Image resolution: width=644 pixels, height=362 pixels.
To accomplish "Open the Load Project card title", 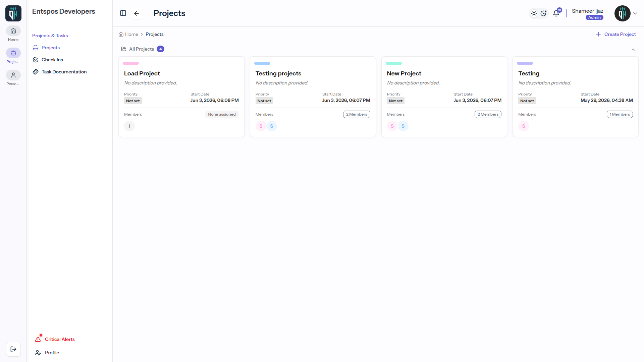I will click(142, 73).
